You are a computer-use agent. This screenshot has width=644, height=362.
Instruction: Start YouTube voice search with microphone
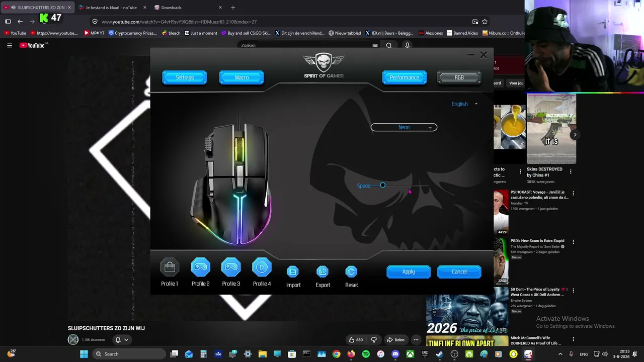click(x=407, y=45)
